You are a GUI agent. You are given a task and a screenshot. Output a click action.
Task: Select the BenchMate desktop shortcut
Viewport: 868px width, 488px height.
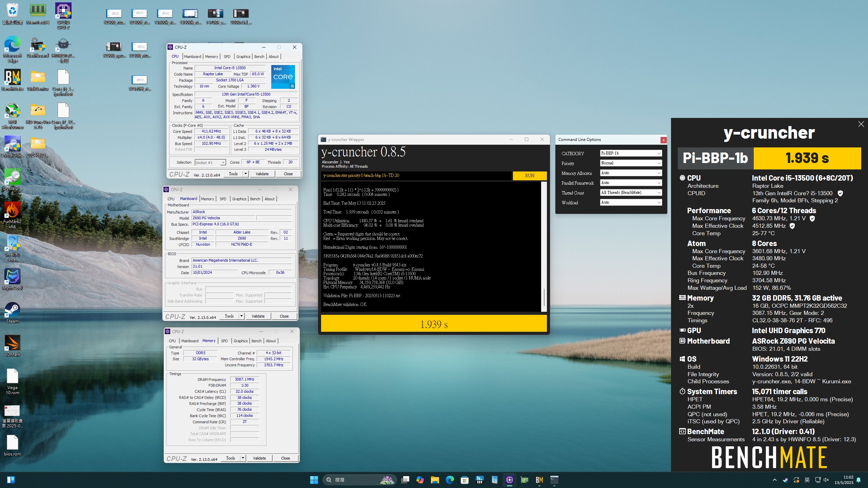tap(13, 80)
